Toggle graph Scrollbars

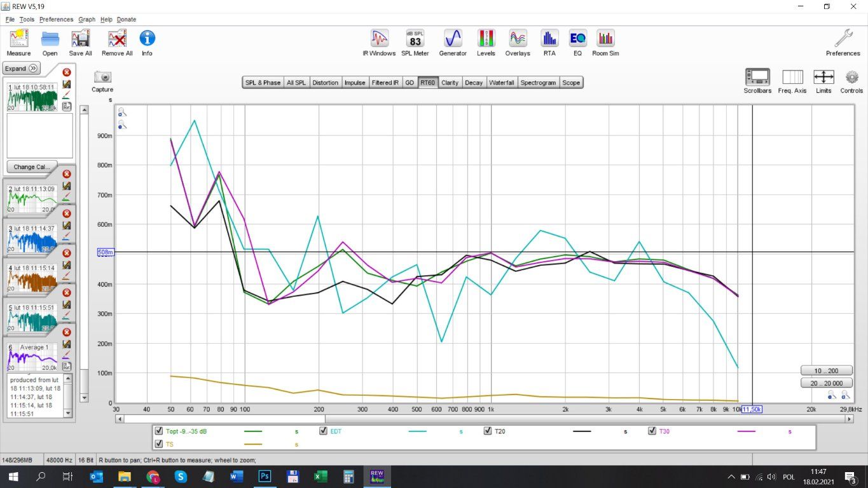tap(757, 81)
